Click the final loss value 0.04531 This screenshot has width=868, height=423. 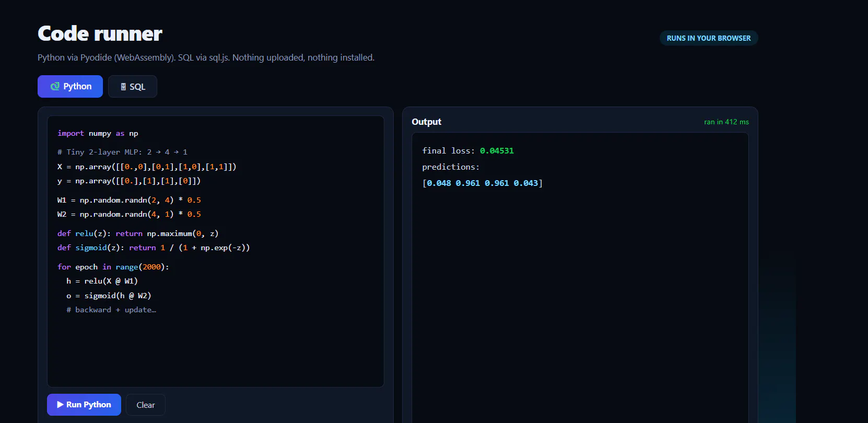(x=497, y=150)
